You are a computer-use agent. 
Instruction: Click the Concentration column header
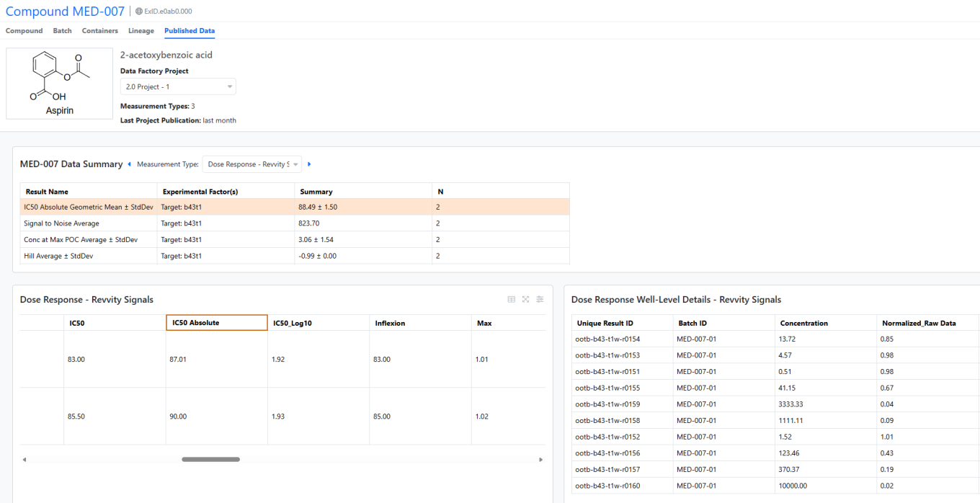(x=803, y=323)
